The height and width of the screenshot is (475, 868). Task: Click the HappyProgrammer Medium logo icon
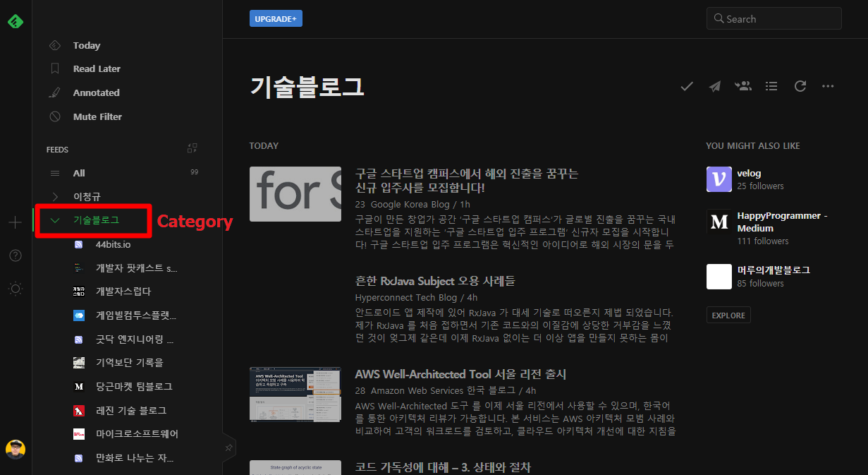pos(719,222)
